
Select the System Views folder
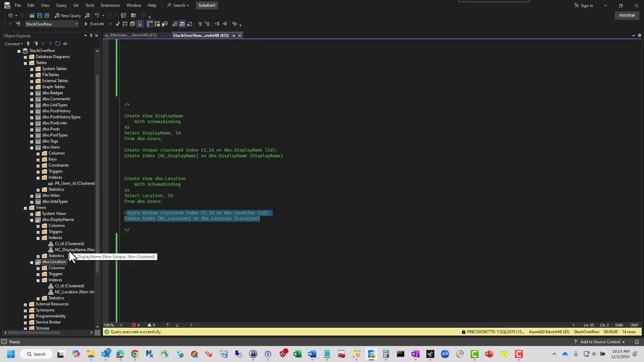tap(54, 213)
